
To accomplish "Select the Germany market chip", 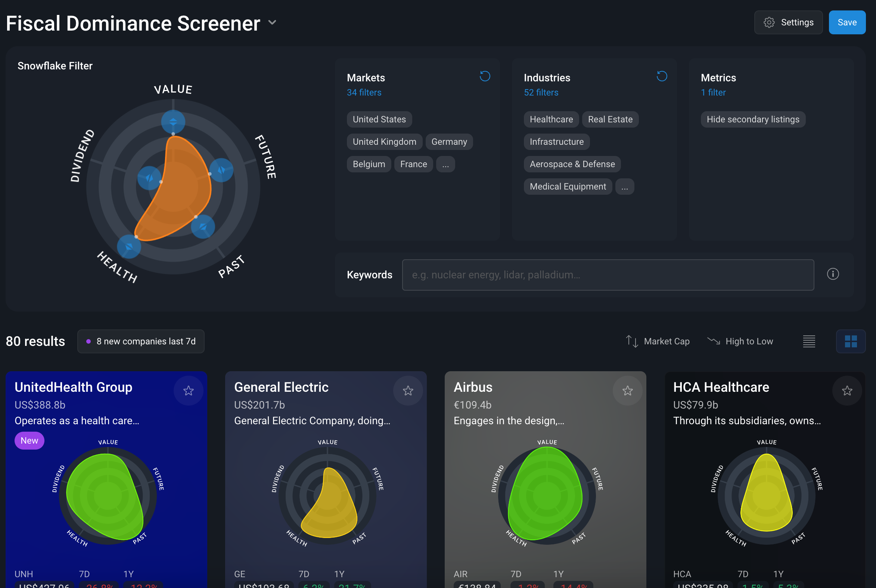I will click(449, 142).
